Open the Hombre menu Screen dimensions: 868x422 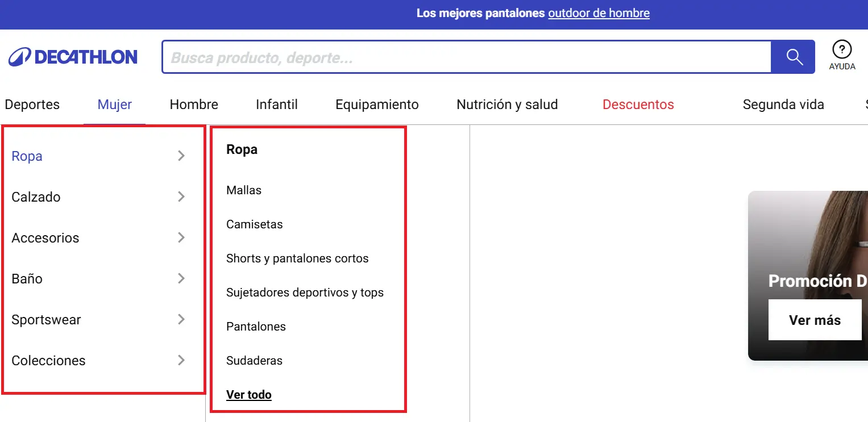(194, 104)
